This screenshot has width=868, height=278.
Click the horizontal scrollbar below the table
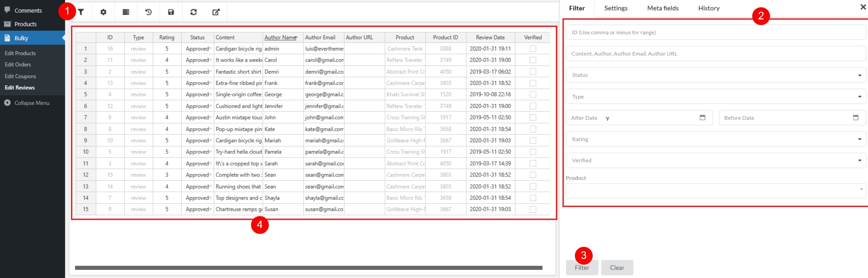(308, 268)
